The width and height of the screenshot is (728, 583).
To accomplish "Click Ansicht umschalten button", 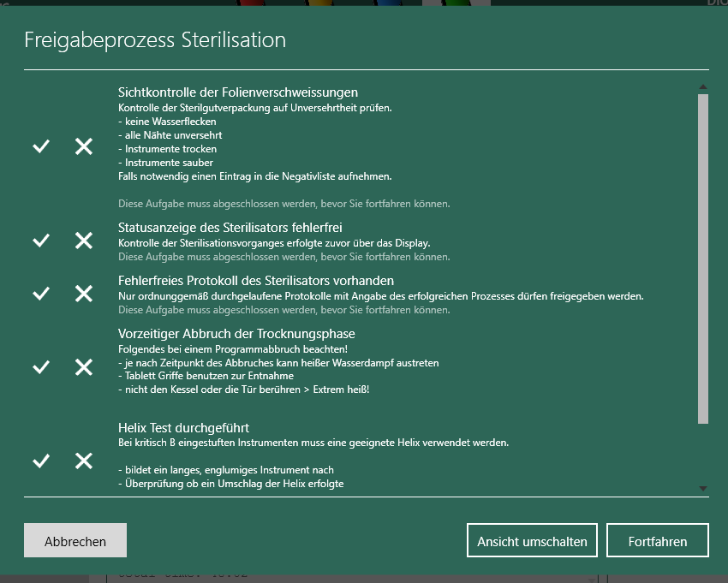I will (x=532, y=540).
